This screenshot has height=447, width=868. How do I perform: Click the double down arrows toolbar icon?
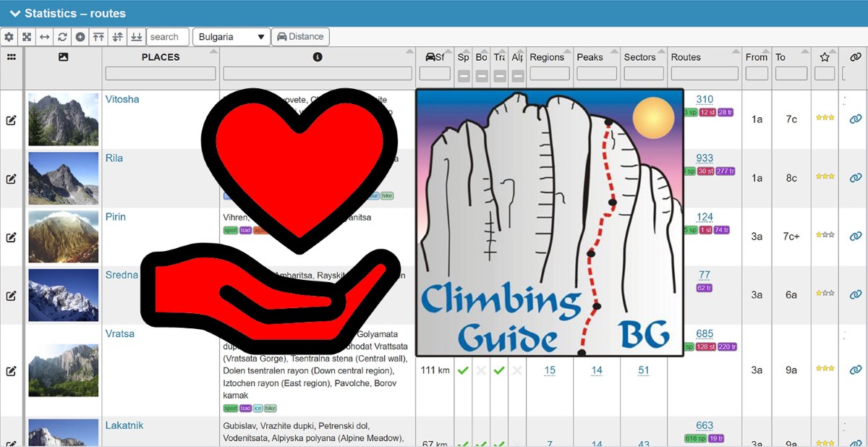click(135, 37)
